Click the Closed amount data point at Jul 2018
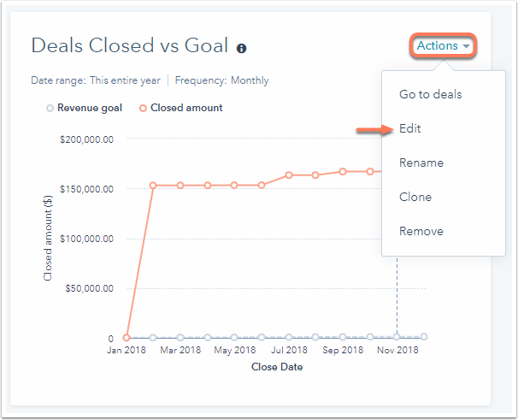 289,175
